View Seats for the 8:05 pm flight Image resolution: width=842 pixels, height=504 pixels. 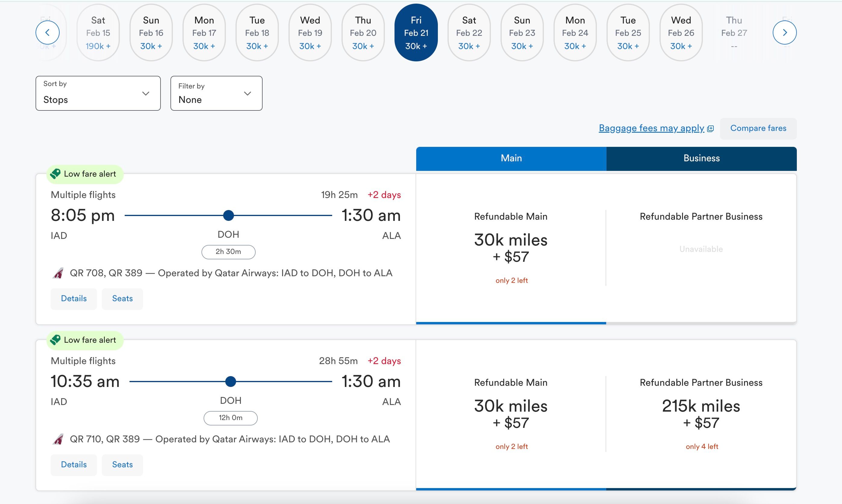point(122,298)
